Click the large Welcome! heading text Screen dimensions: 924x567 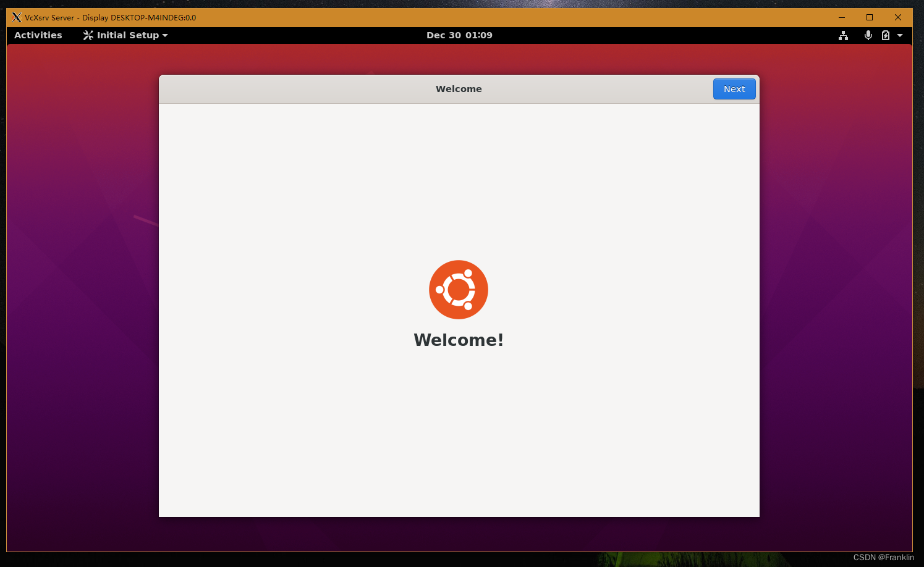click(459, 339)
